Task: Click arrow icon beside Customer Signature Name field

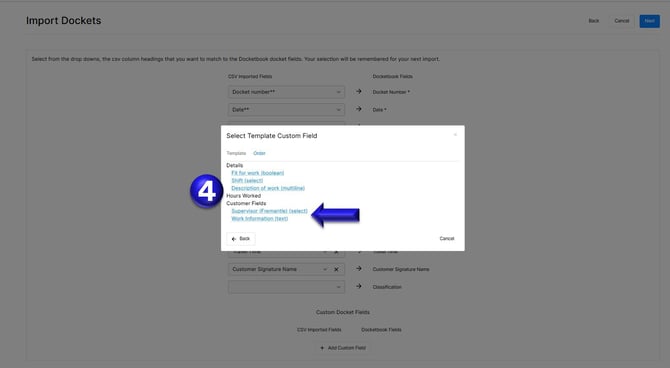Action: click(359, 269)
